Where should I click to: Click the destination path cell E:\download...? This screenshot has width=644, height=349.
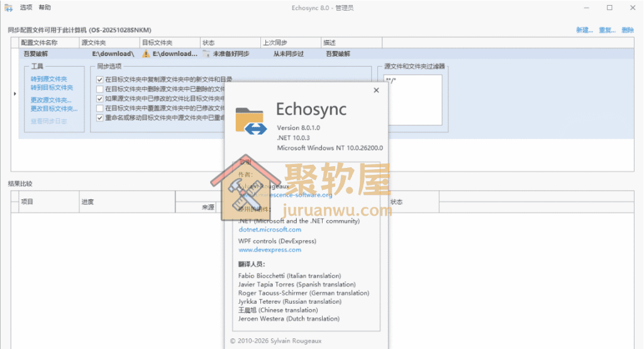175,54
